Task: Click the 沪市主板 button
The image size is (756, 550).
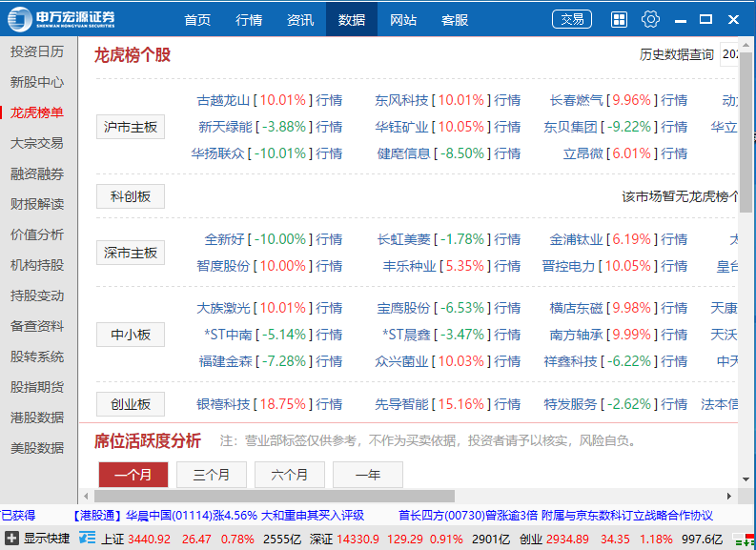Action: tap(131, 127)
